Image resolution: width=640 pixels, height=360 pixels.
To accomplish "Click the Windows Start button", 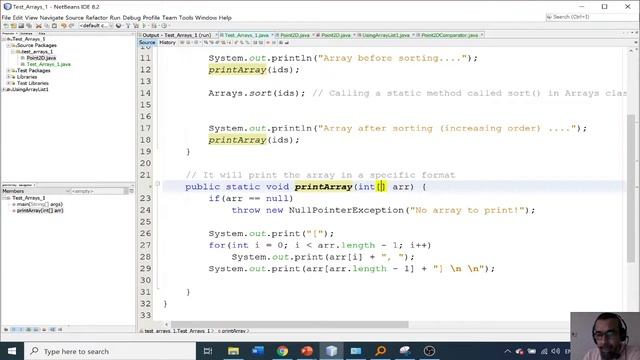I will point(12,351).
